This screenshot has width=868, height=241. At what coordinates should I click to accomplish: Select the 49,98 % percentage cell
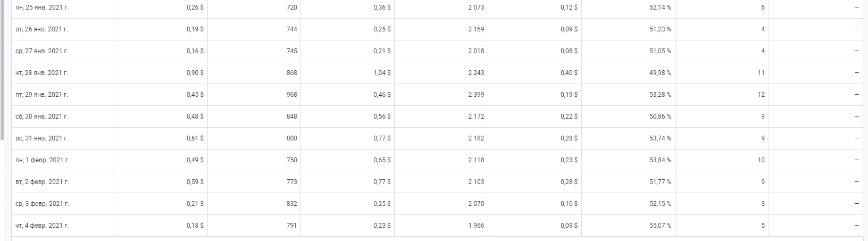coord(660,73)
